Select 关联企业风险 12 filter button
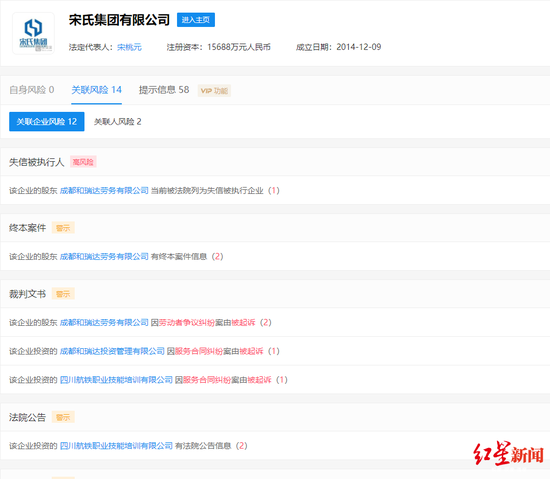550x479 pixels. pos(47,122)
